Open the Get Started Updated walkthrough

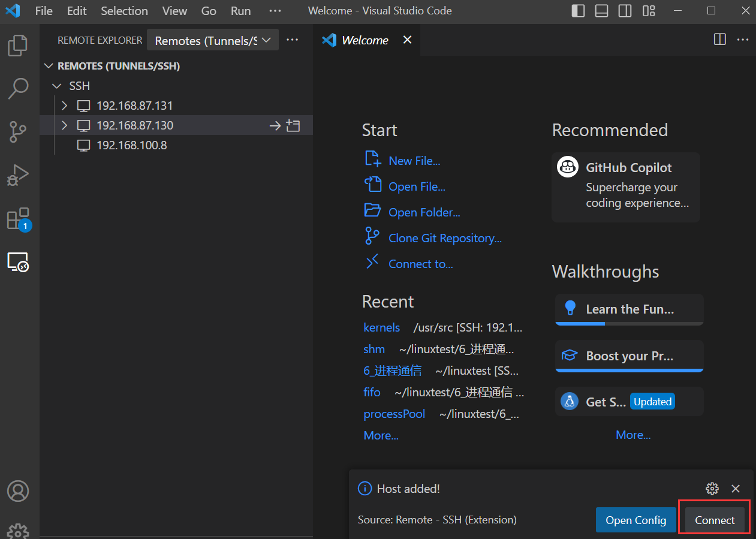630,401
